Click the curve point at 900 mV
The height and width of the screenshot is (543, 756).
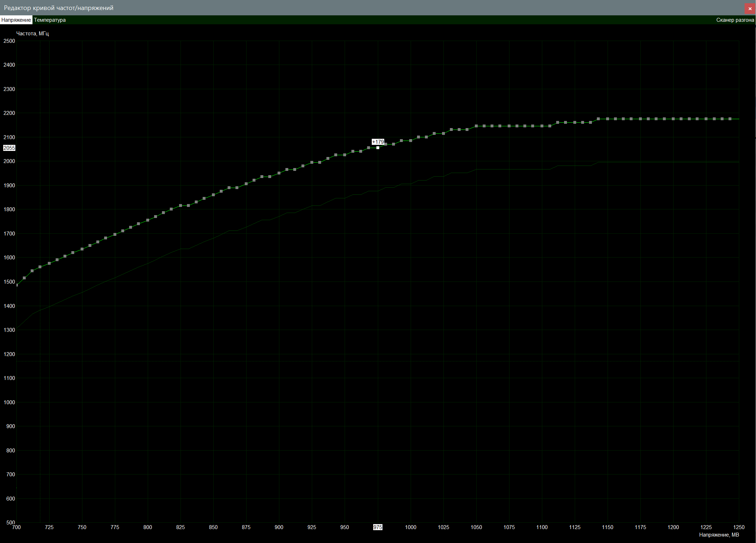(279, 173)
